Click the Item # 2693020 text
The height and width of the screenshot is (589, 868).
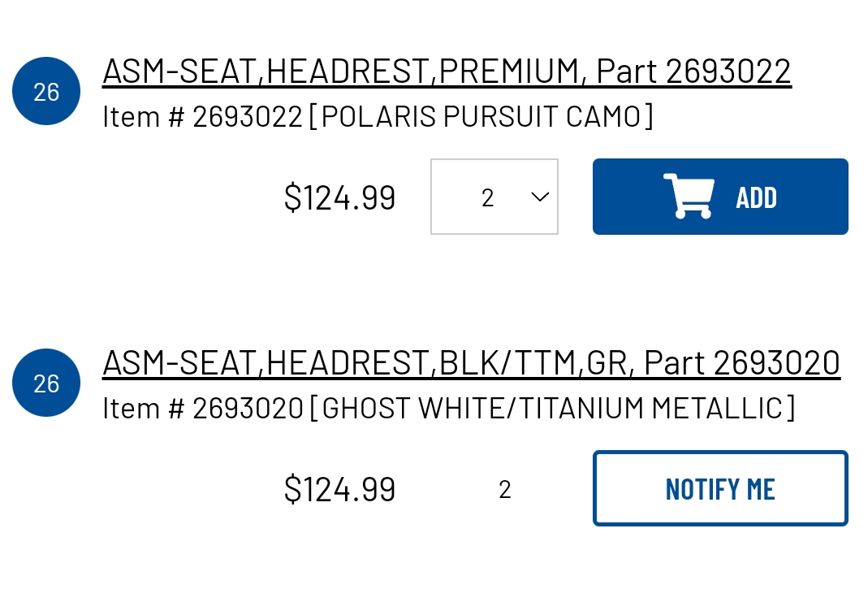point(203,409)
